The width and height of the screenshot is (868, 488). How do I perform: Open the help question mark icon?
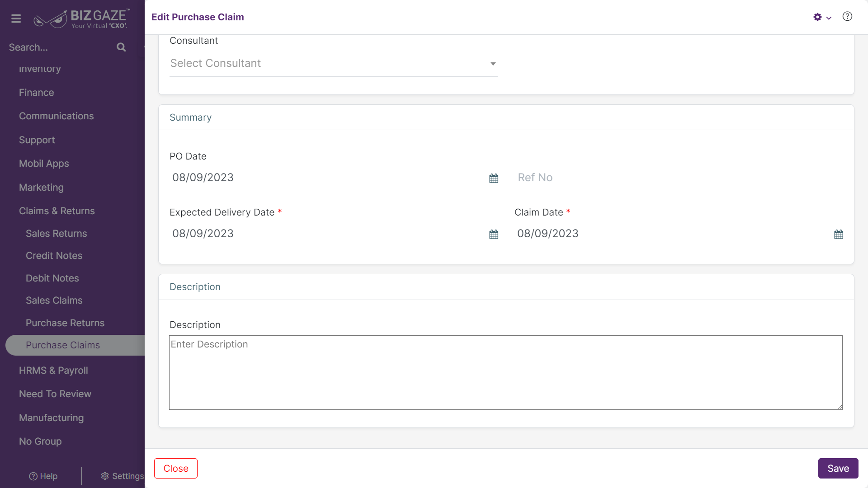tap(847, 17)
